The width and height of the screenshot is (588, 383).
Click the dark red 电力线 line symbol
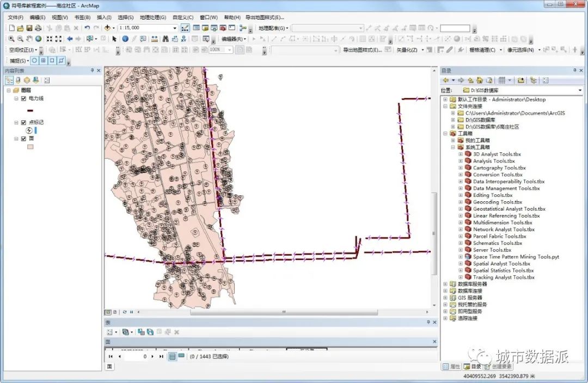[30, 110]
